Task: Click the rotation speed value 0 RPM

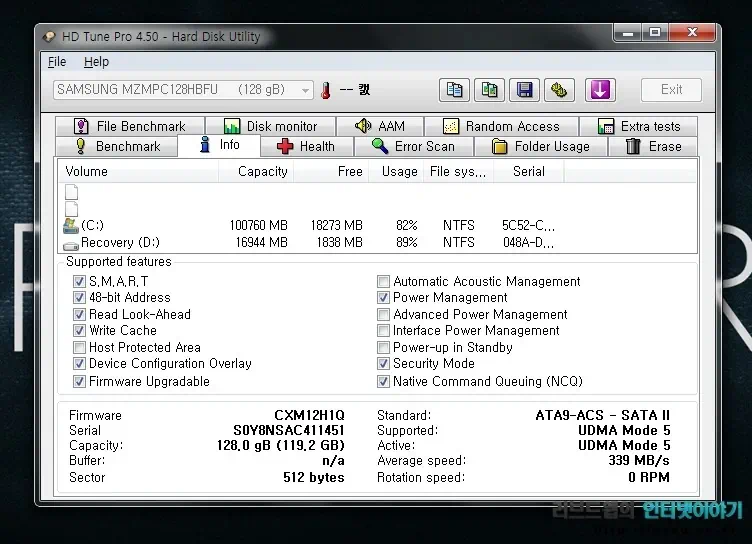Action: [649, 477]
